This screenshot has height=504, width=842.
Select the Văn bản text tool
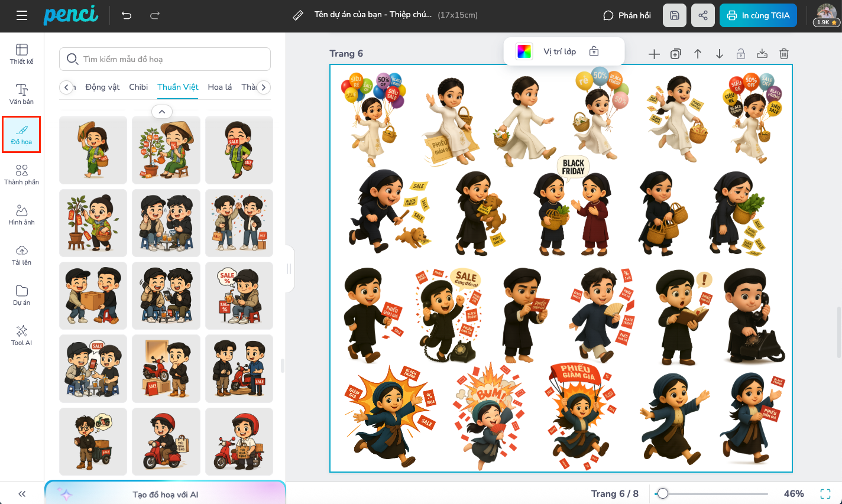[x=22, y=94]
